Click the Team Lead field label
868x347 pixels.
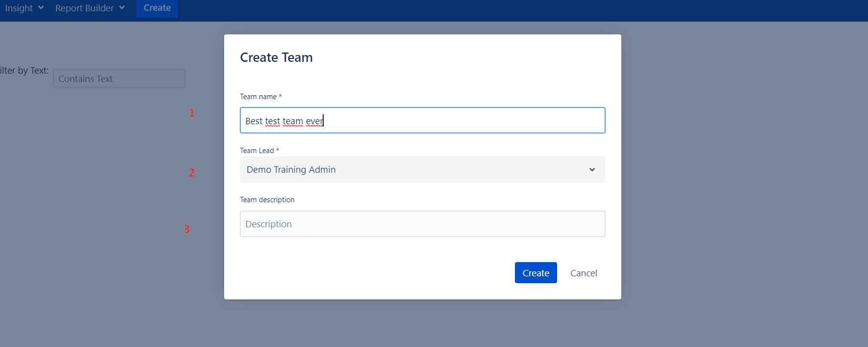[257, 151]
